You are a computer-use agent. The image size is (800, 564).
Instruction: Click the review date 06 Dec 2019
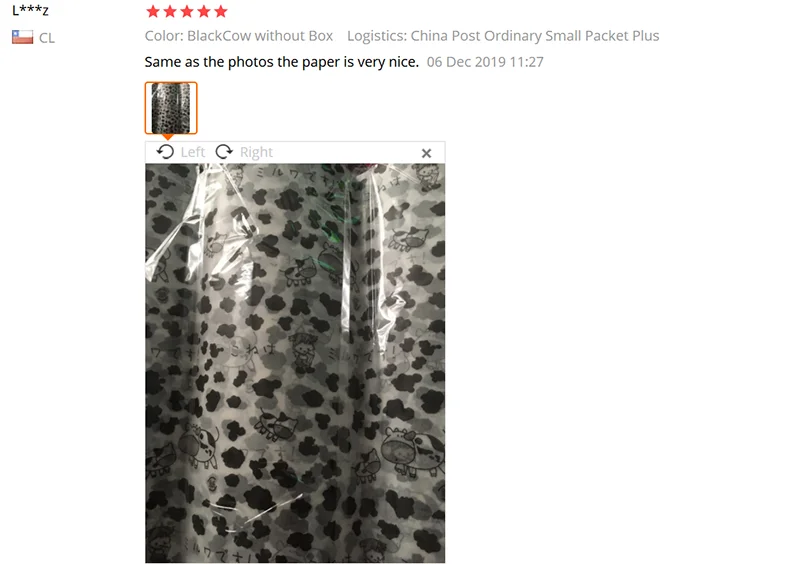tap(485, 62)
